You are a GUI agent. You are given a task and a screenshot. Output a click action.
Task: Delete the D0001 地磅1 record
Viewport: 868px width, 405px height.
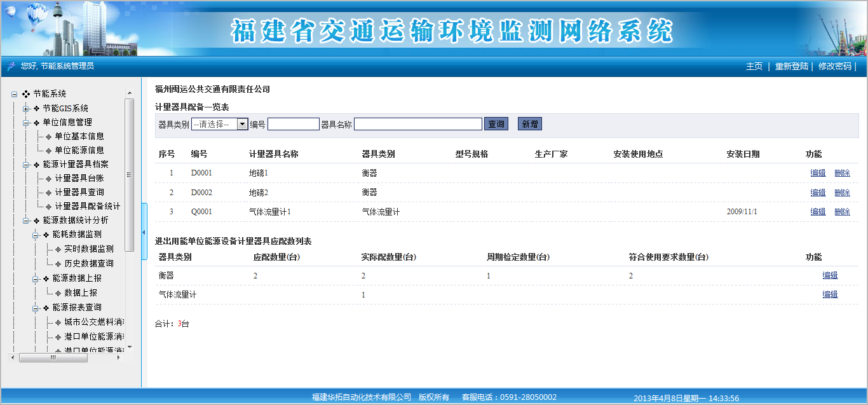coord(842,173)
